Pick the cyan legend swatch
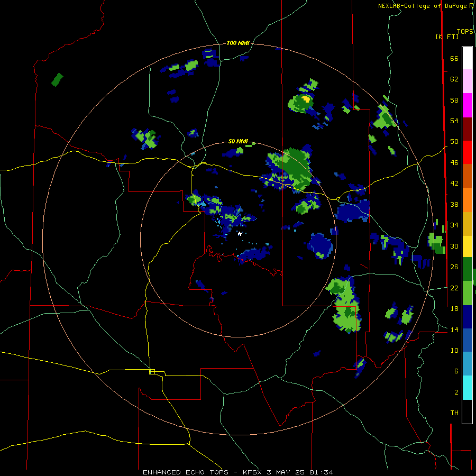Image resolution: width=476 pixels, height=476 pixels. [x=467, y=388]
